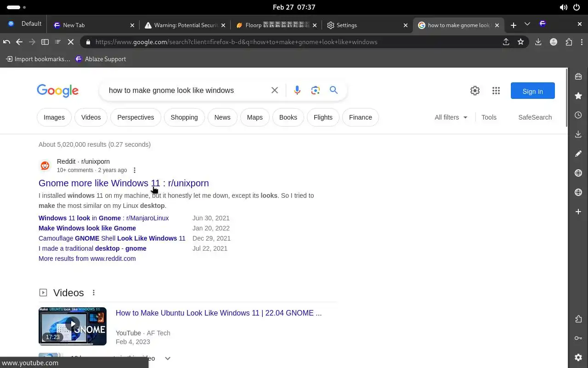Select the Perspectives filter chip
The image size is (588, 368).
coord(136,117)
